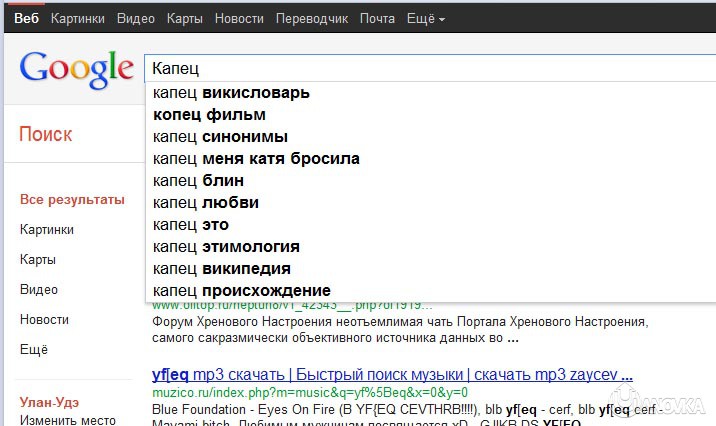This screenshot has height=426, width=716.
Task: Open the yf[eq mp3 скачать result title
Action: click(x=392, y=375)
